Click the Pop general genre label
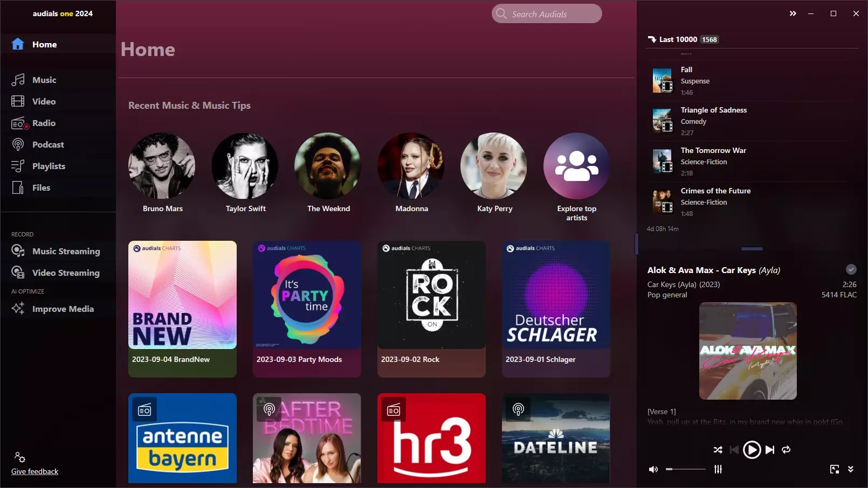The image size is (868, 488). (667, 295)
